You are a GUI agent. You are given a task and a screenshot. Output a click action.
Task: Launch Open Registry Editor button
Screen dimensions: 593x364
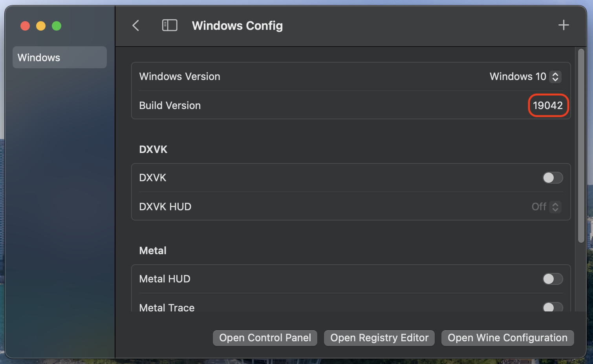[379, 338]
